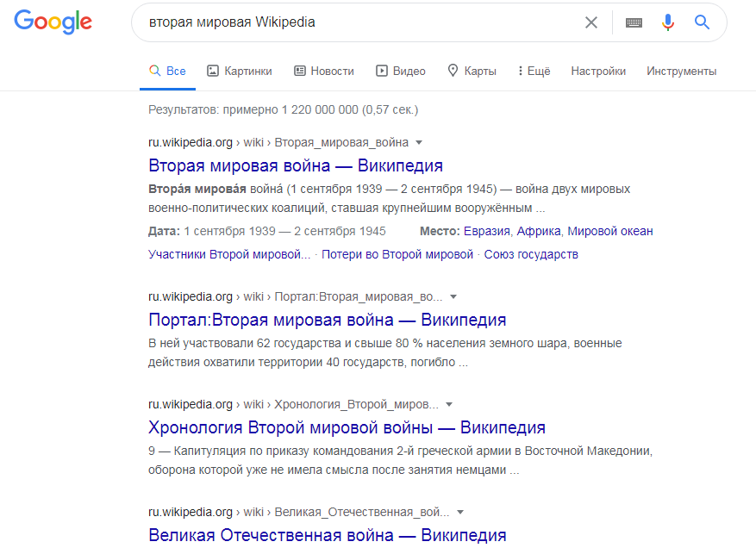Open Вторая мировая война — Википедия result
This screenshot has height=548, width=756.
coord(296,165)
